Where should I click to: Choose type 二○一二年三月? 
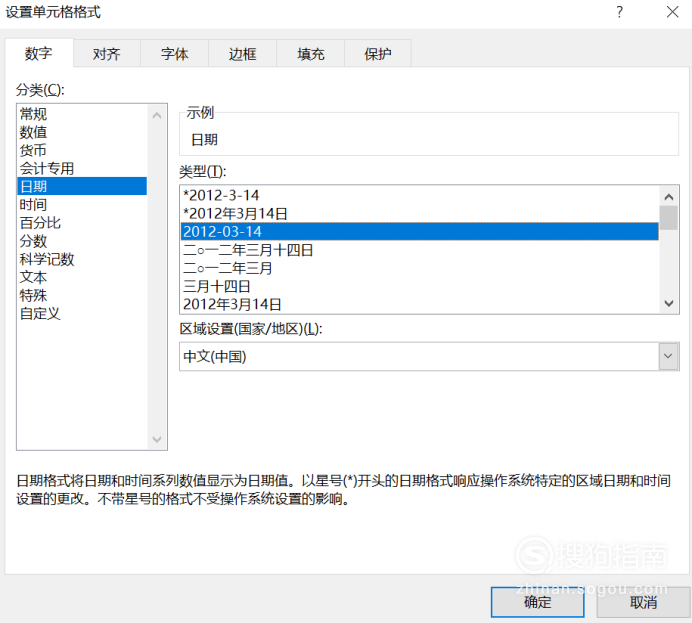click(x=420, y=268)
